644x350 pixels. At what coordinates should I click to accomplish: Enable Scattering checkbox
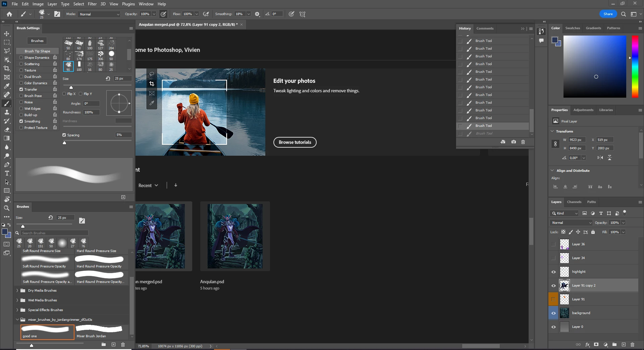pyautogui.click(x=21, y=64)
